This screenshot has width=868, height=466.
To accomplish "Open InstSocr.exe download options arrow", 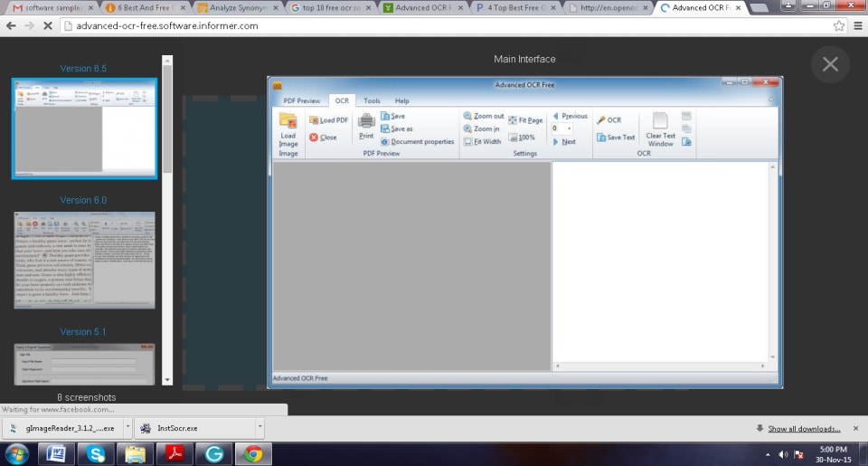I will pyautogui.click(x=259, y=428).
